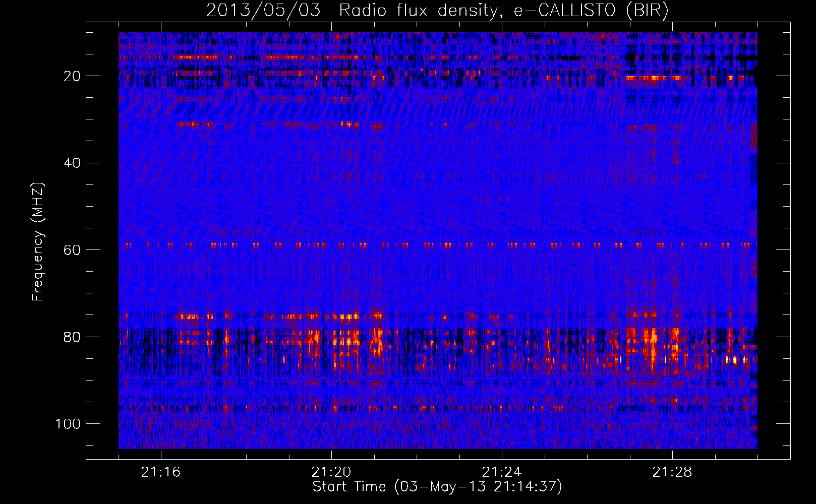816x504 pixels.
Task: Click the time tick label 21:24
Action: (502, 472)
